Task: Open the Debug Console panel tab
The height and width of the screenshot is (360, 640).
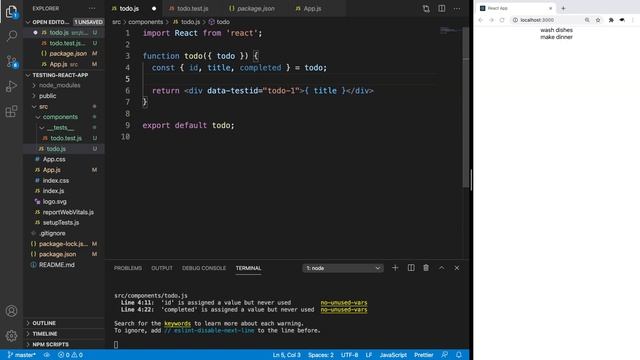Action: (204, 268)
